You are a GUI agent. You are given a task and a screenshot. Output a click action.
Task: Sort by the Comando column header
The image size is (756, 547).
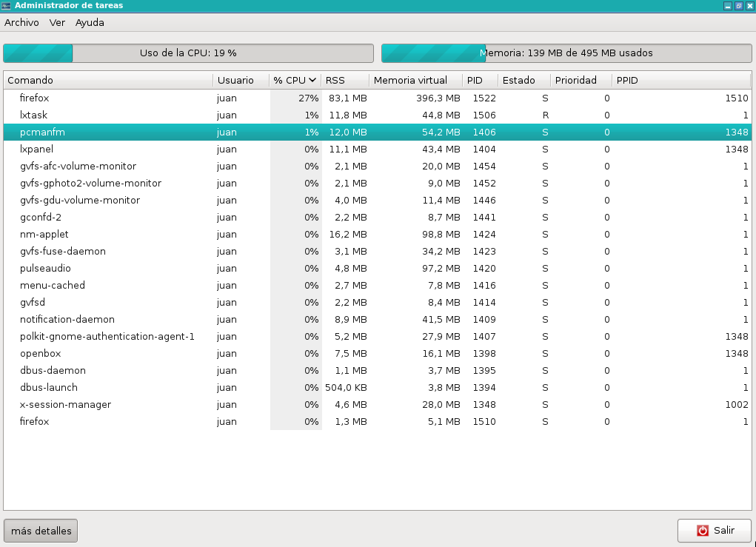108,81
